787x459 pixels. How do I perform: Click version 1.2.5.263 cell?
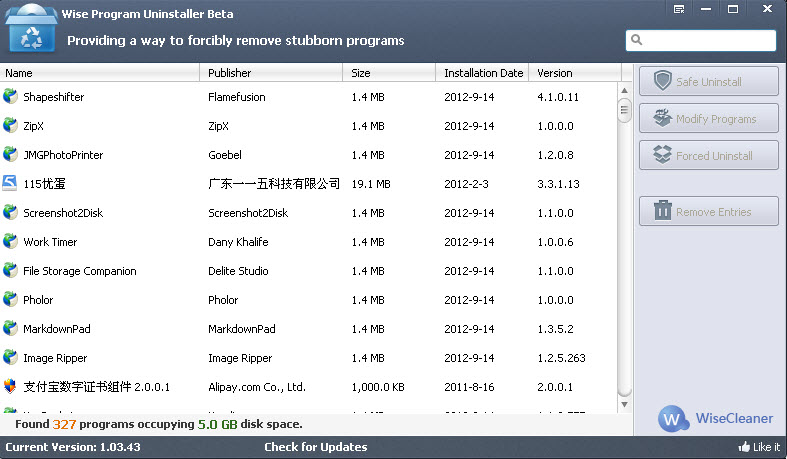[562, 358]
